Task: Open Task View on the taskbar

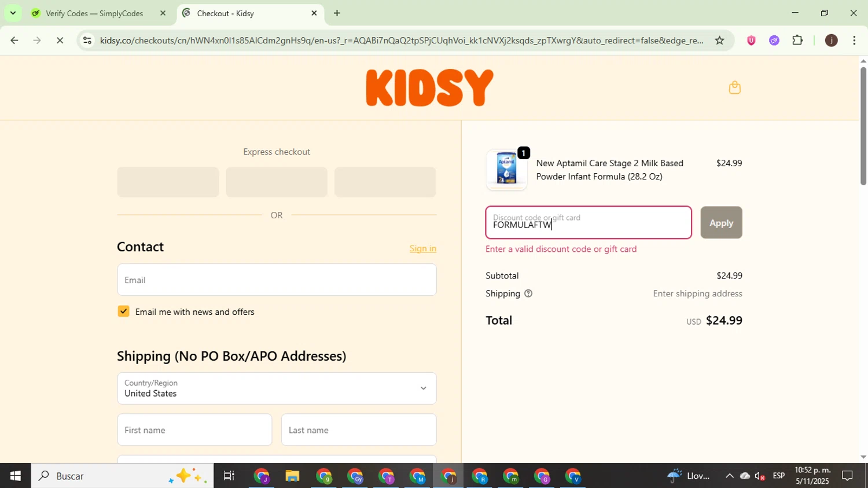Action: [x=229, y=476]
